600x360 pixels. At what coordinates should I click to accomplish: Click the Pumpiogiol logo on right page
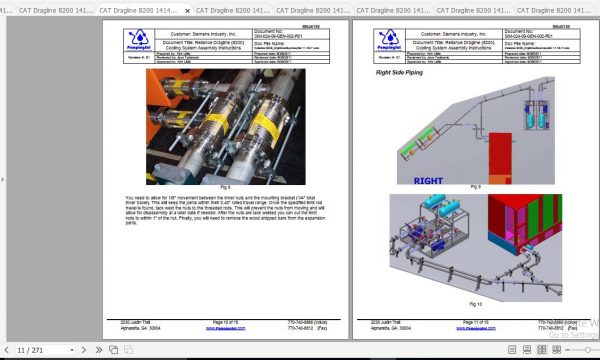coord(389,40)
